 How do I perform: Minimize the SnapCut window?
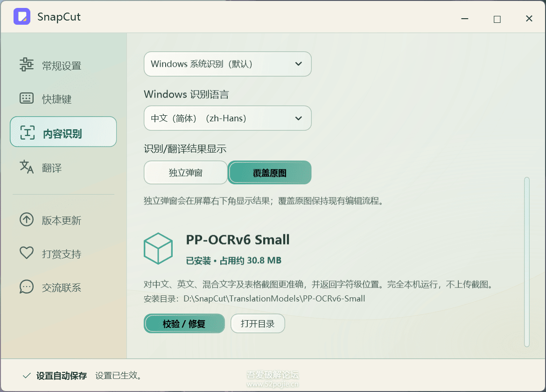coord(465,19)
